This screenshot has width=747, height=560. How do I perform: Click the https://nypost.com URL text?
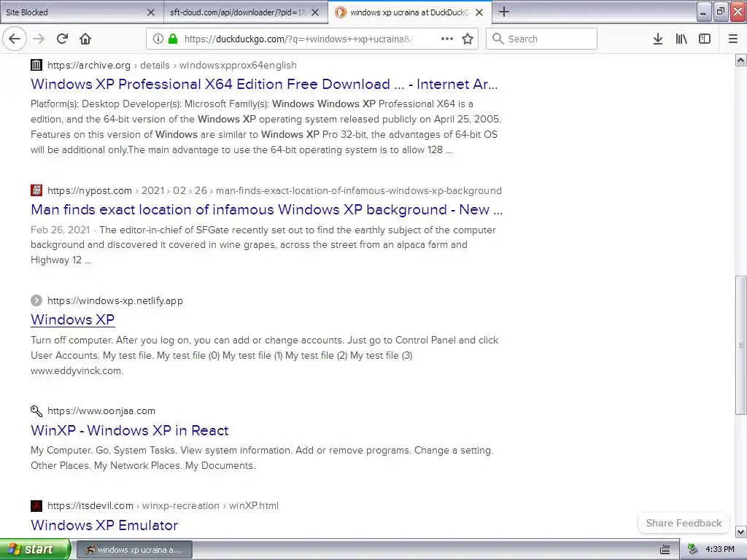[90, 190]
